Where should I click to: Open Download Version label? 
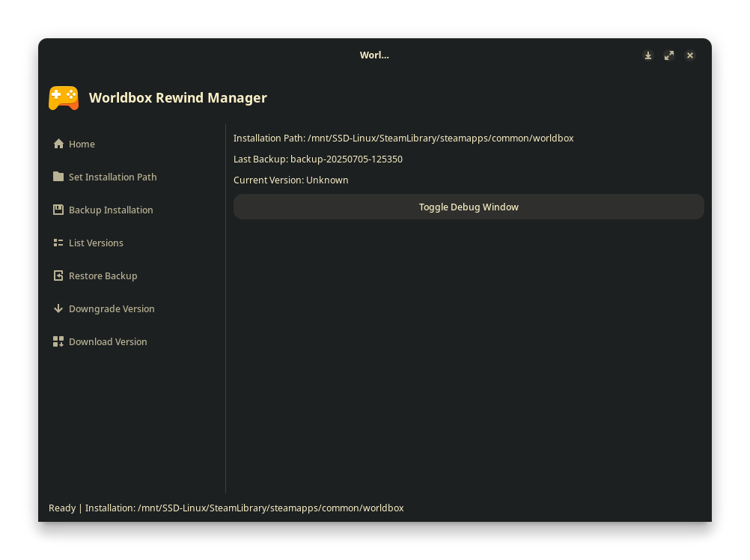click(x=108, y=342)
